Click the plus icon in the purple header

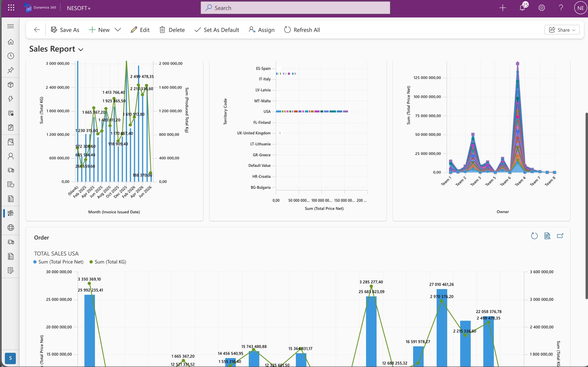pyautogui.click(x=503, y=8)
